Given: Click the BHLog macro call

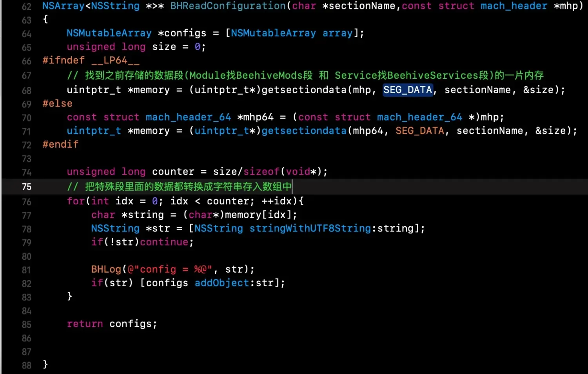Looking at the screenshot, I should pos(106,269).
